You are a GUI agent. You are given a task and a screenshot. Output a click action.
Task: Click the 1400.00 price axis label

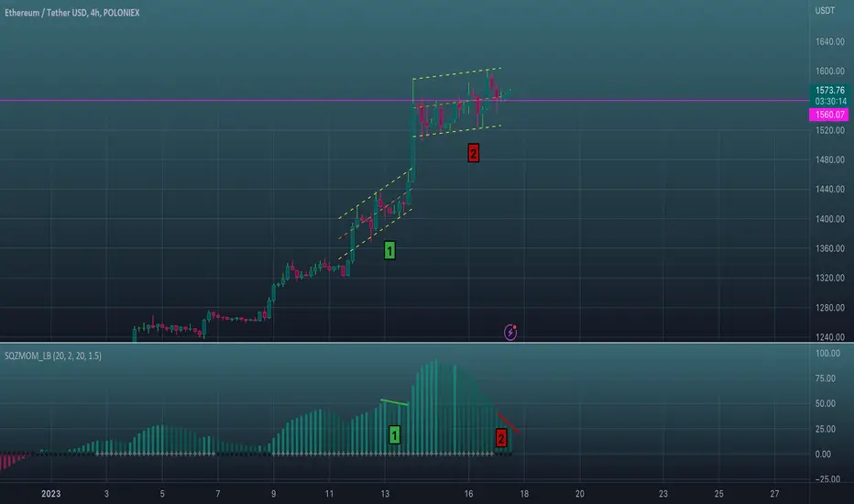tap(830, 218)
